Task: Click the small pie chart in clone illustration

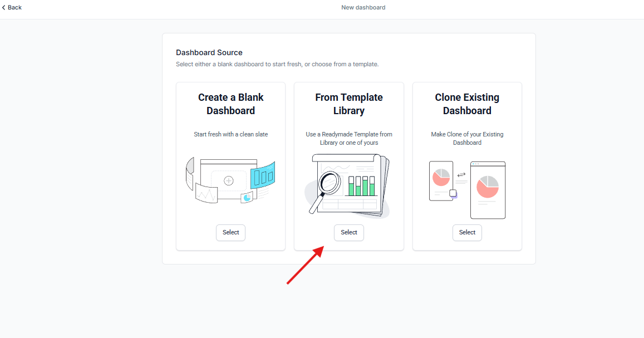Action: coord(441,178)
